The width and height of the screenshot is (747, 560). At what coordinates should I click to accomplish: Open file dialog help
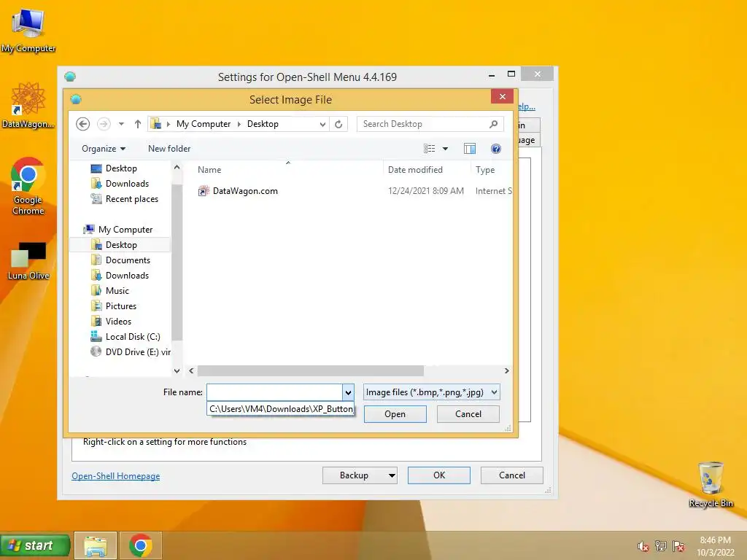coord(496,149)
